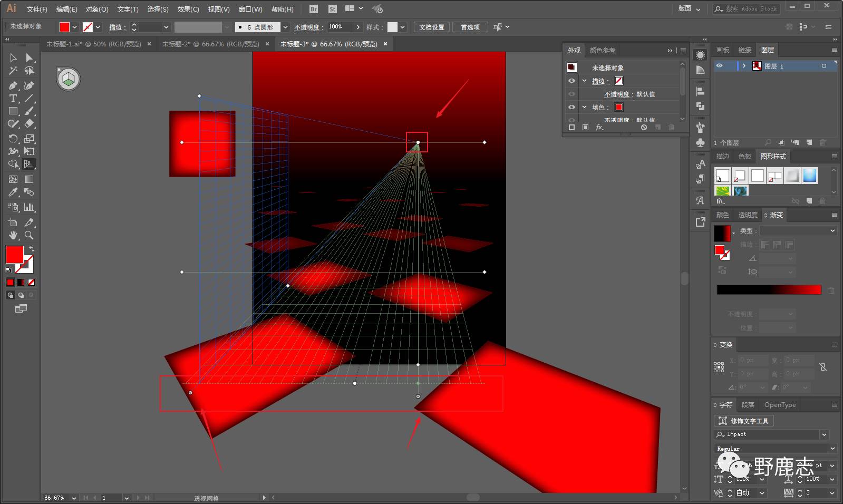
Task: Select the Type tool
Action: point(13,99)
